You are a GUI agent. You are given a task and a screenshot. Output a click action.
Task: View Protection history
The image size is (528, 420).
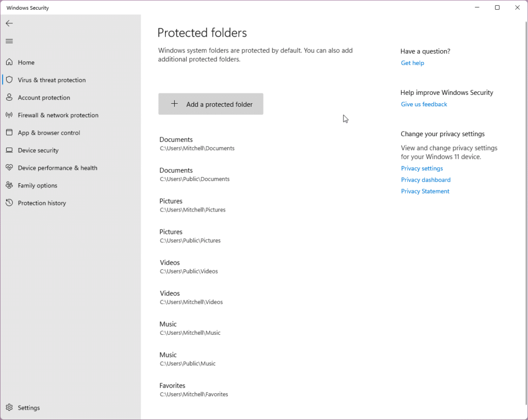[41, 202]
